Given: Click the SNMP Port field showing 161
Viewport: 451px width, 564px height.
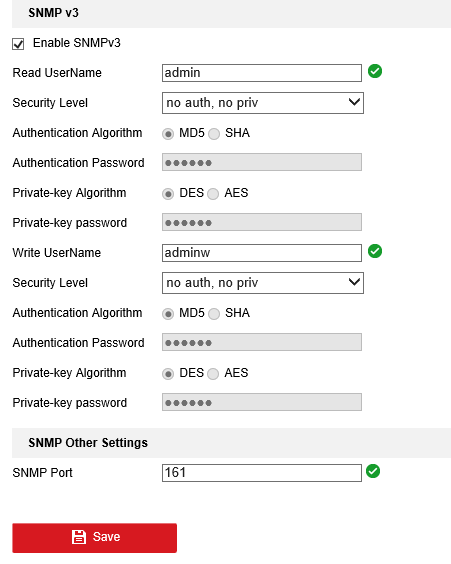Looking at the screenshot, I should pyautogui.click(x=262, y=473).
